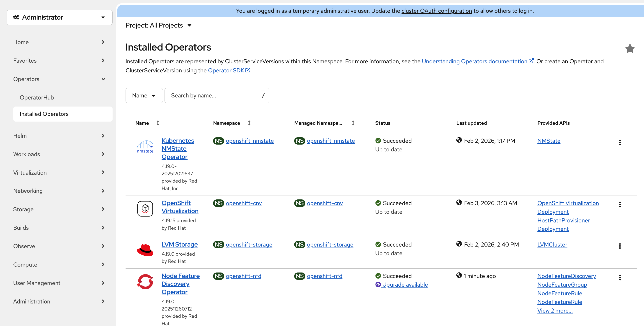Expand the Builds navigation section
Image resolution: width=644 pixels, height=326 pixels.
click(x=59, y=228)
